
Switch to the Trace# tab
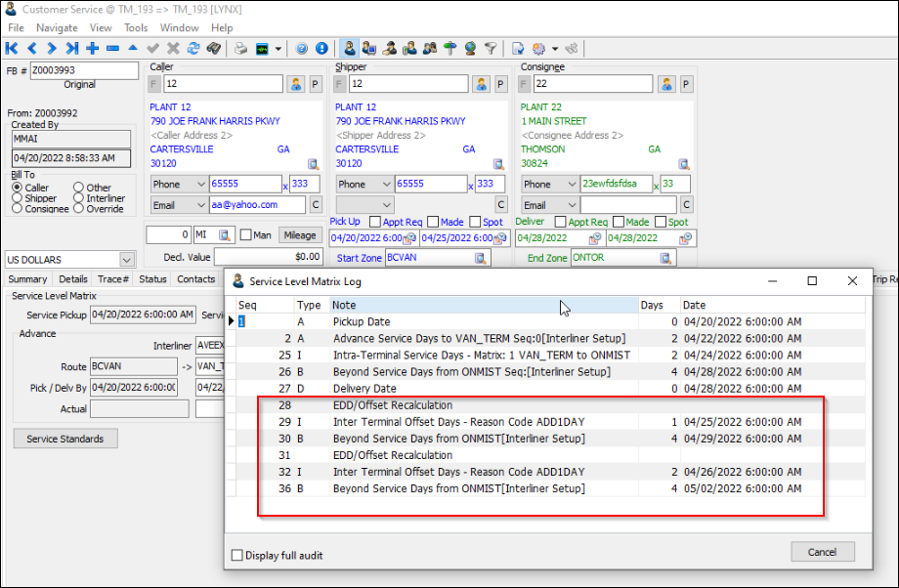click(x=112, y=279)
